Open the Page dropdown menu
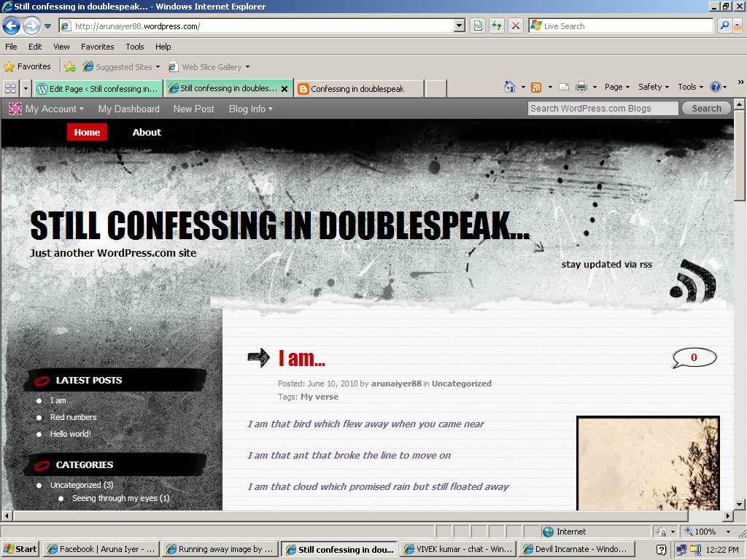 tap(617, 87)
